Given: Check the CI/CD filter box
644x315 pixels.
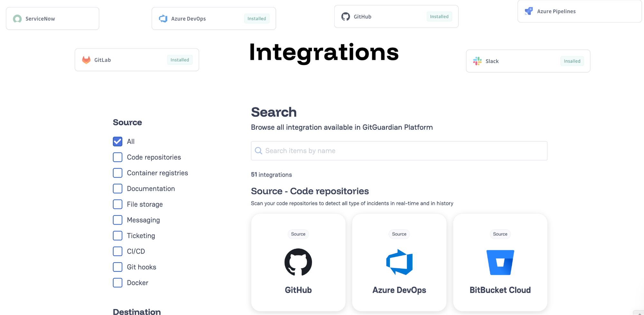Looking at the screenshot, I should tap(118, 251).
